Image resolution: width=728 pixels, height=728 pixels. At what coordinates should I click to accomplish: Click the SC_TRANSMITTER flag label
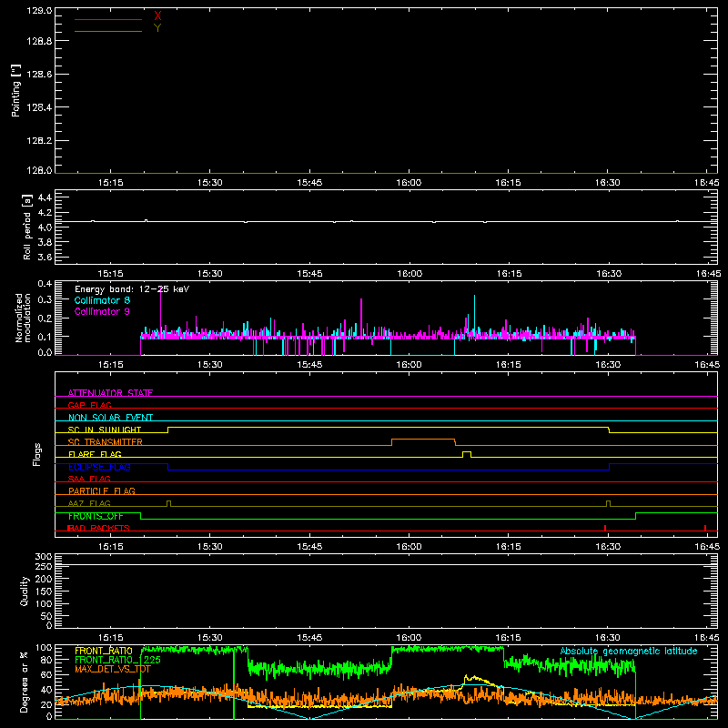pos(106,442)
